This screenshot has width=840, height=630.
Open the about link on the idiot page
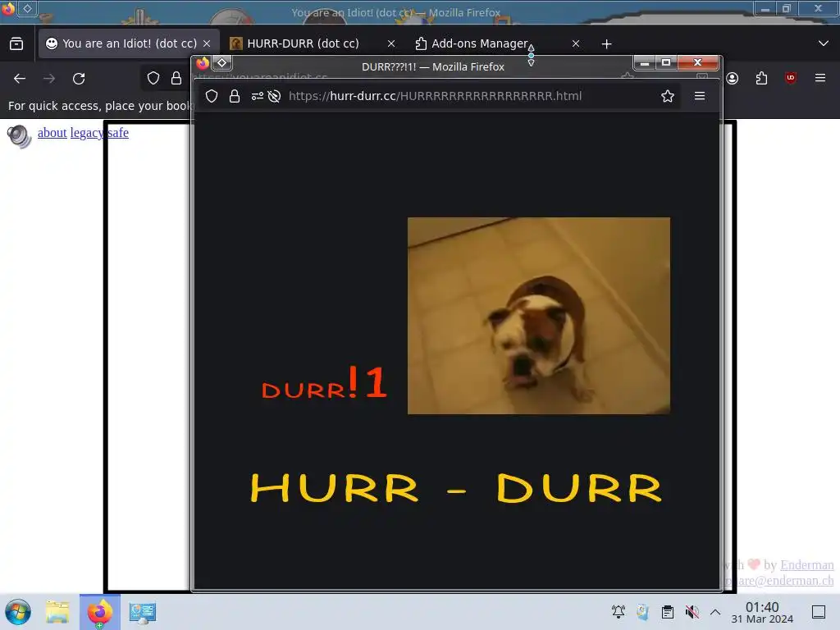coord(52,132)
